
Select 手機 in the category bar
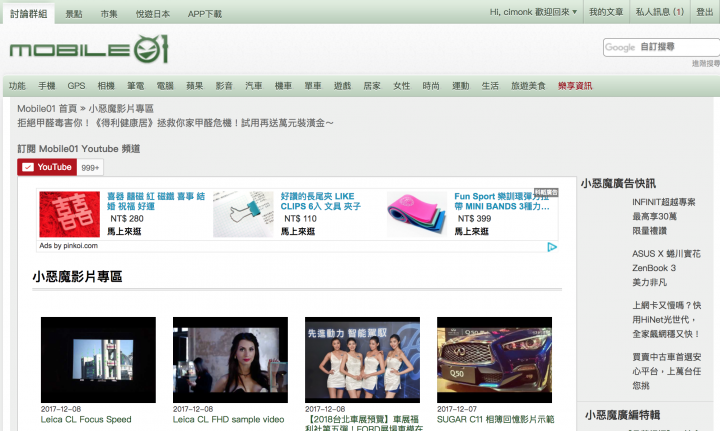46,86
